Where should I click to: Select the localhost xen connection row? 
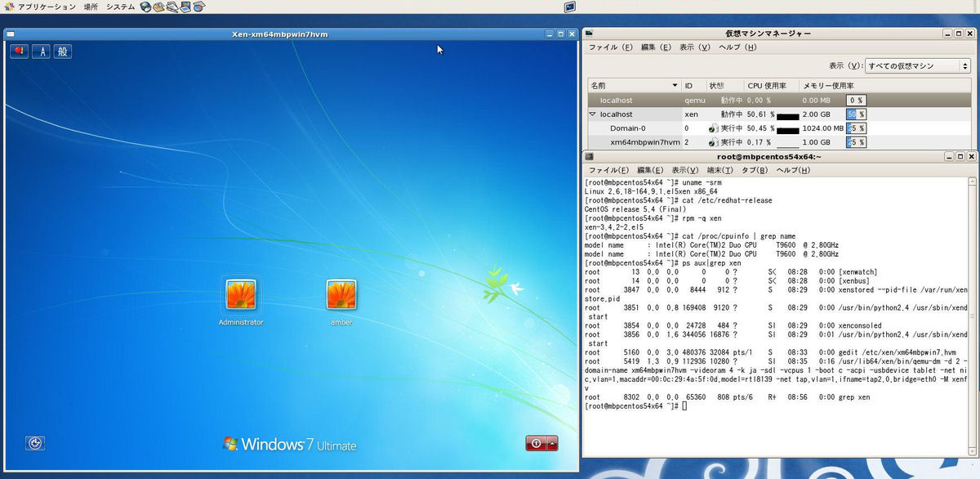(780, 114)
